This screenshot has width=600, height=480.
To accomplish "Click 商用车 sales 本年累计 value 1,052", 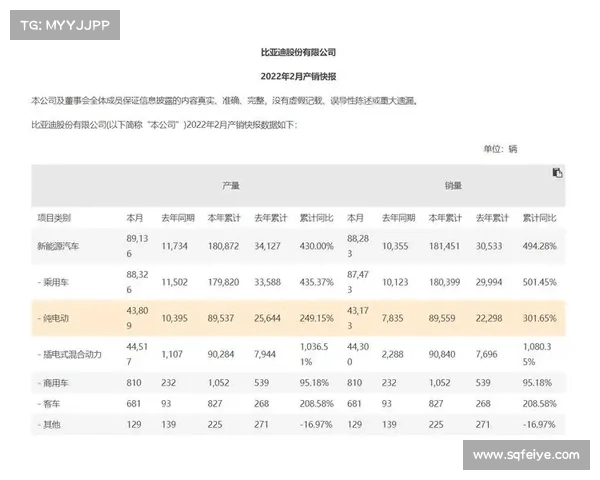I will coord(440,383).
